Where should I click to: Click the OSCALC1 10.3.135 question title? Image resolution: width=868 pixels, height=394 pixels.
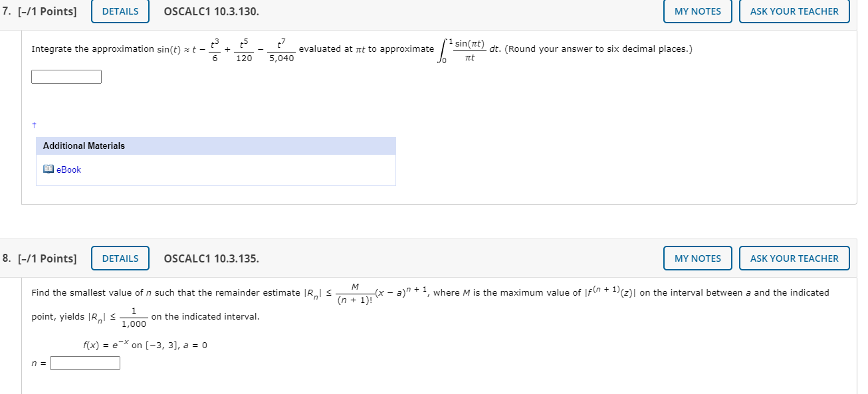coord(211,258)
